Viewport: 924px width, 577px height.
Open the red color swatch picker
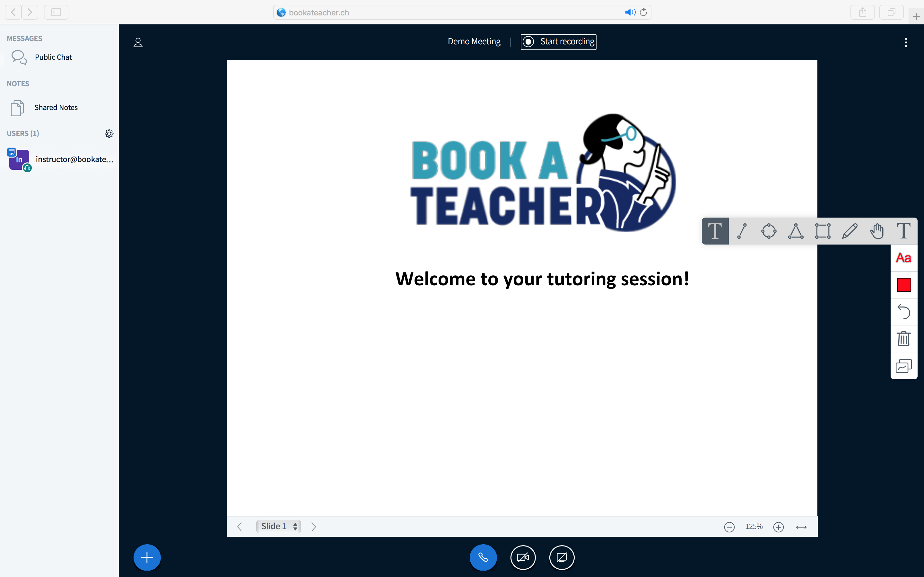pos(904,285)
